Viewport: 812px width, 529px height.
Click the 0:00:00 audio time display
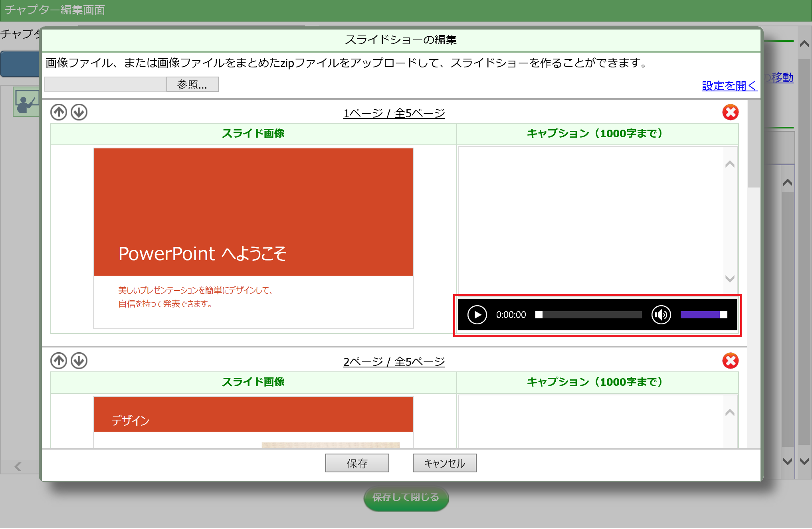[x=511, y=315]
